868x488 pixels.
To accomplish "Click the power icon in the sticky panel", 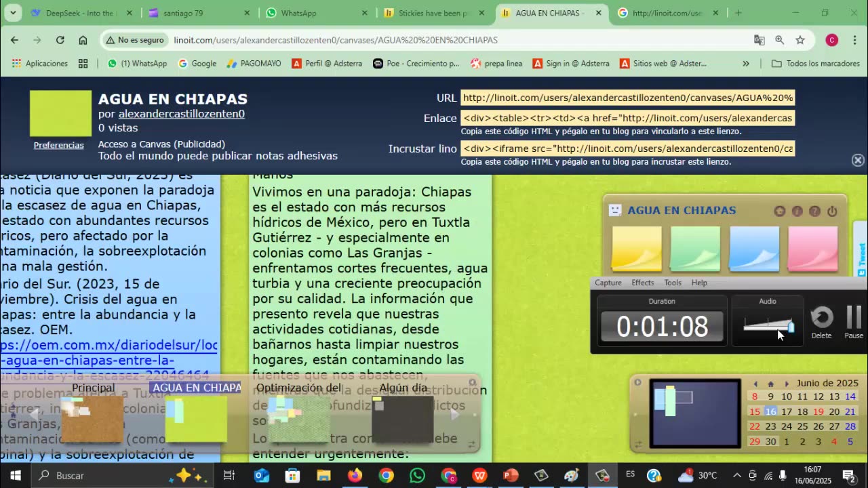I will click(x=832, y=211).
